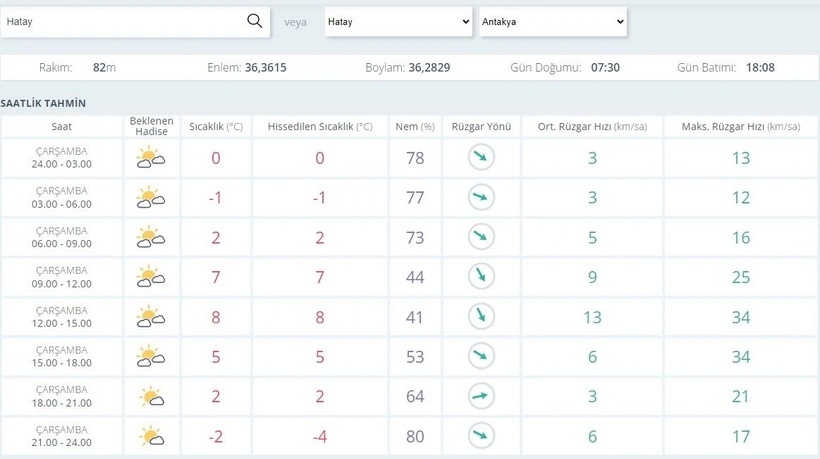Click the Maks. Rüzgar Hızı column header

(740, 127)
